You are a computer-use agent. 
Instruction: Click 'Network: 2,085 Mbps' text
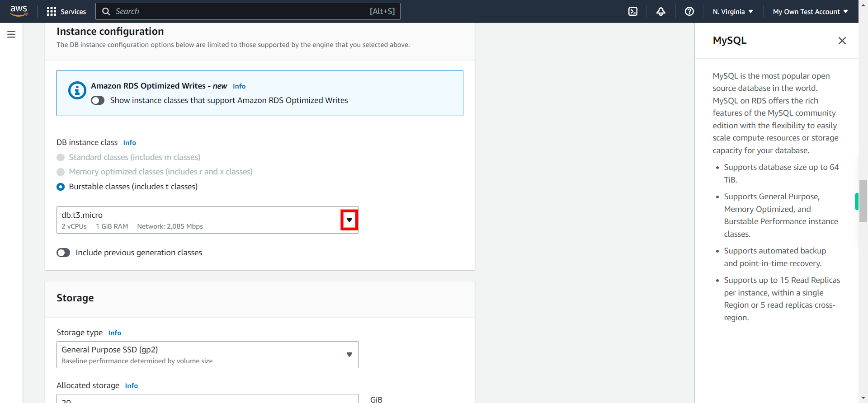tap(170, 226)
